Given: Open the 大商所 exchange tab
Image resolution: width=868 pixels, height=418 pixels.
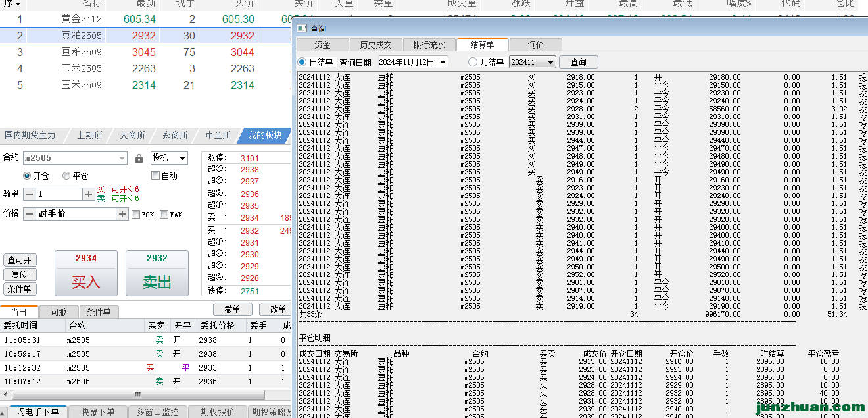Looking at the screenshot, I should 132,135.
